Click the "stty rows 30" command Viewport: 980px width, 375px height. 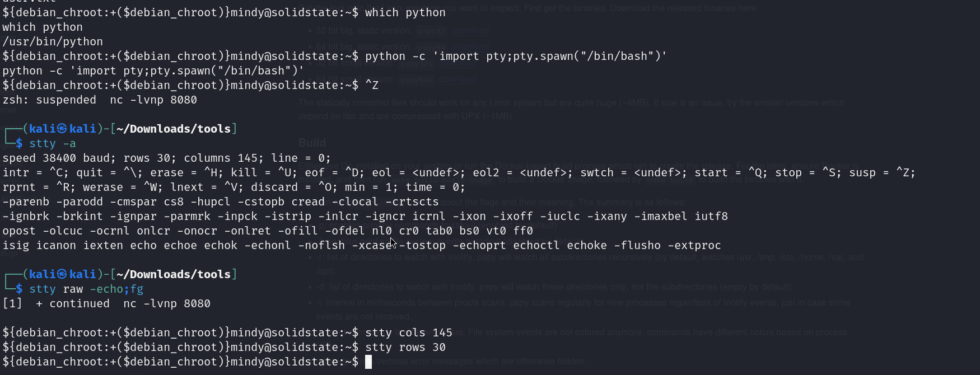click(405, 348)
